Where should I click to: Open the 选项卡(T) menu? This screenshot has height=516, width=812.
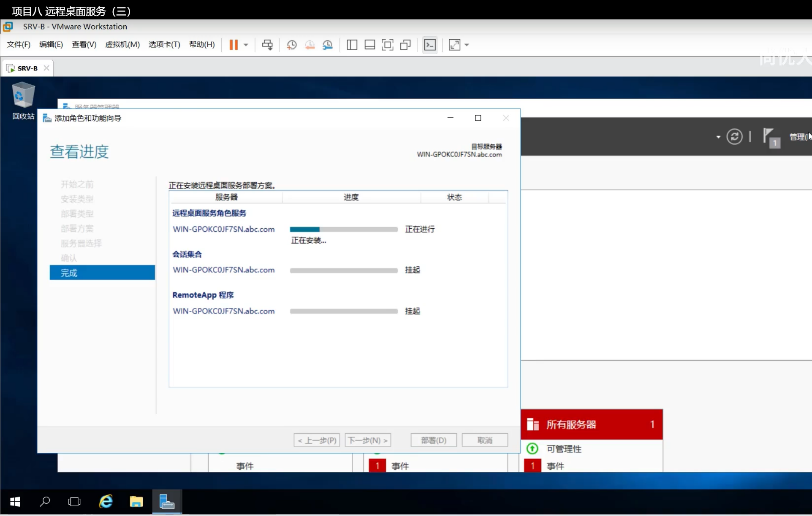pyautogui.click(x=164, y=45)
